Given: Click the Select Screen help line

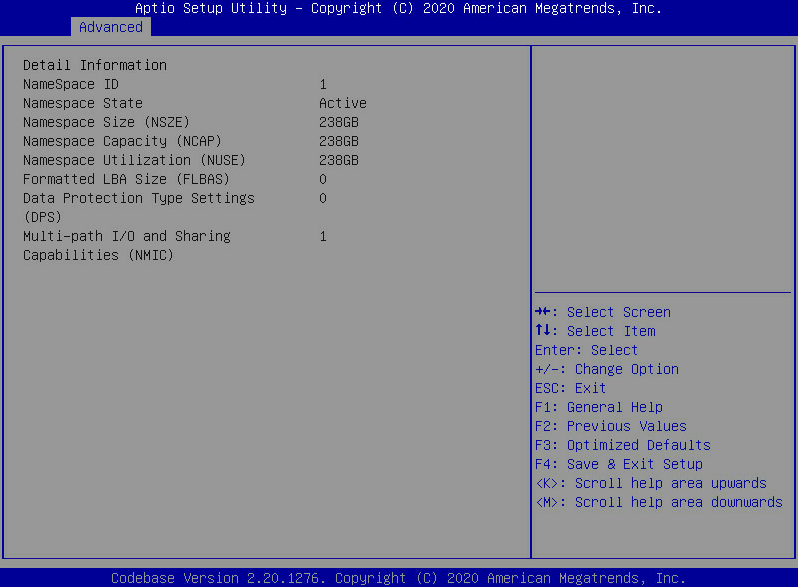Looking at the screenshot, I should pos(603,312).
